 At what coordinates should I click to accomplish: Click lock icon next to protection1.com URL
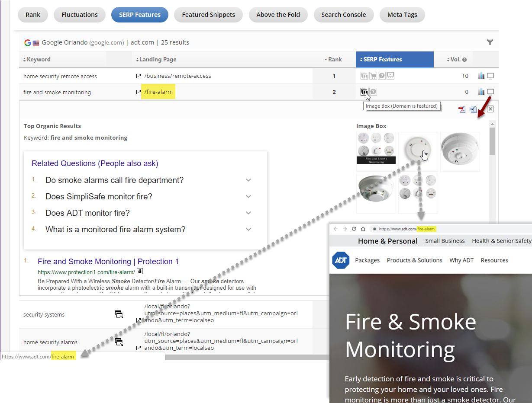140,272
